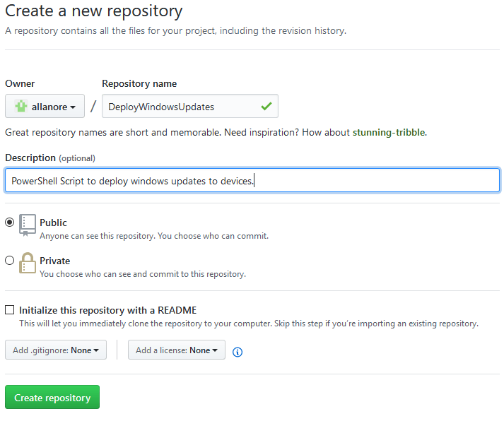Click the license info icon
This screenshot has height=421, width=504.
(x=238, y=352)
